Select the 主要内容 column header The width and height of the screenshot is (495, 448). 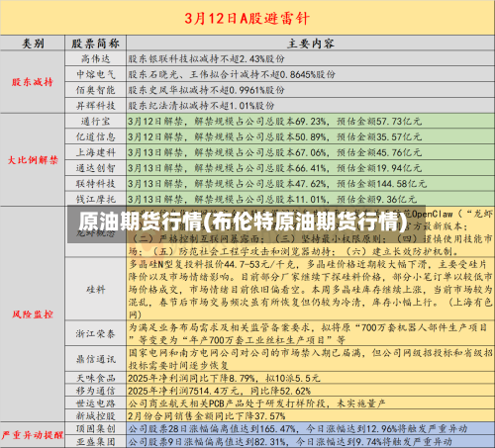click(310, 44)
